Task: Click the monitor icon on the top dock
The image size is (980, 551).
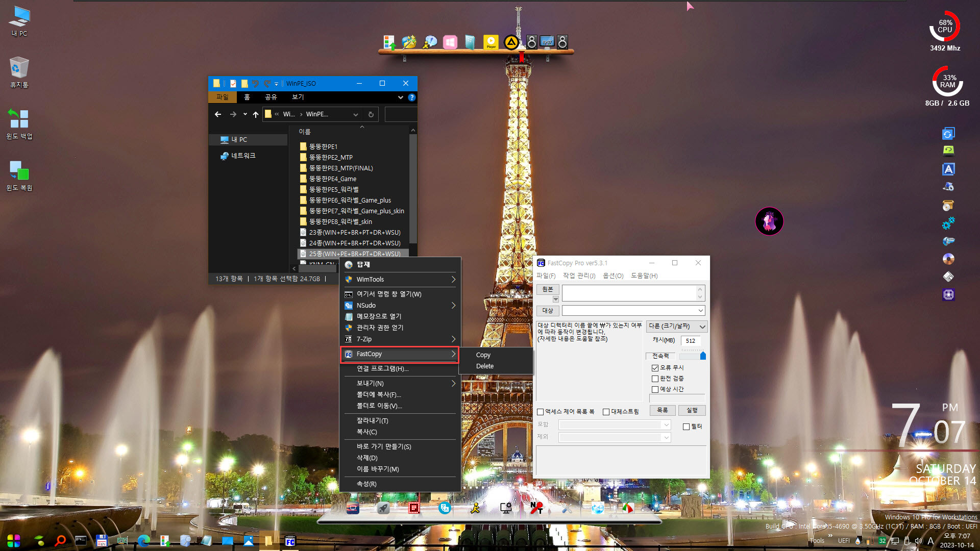Action: [547, 42]
